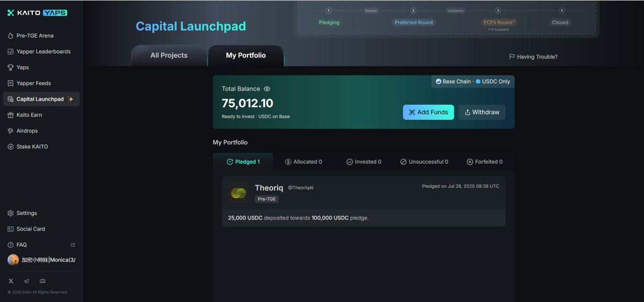Click step 4 circle marker
The image size is (644, 302).
(562, 11)
